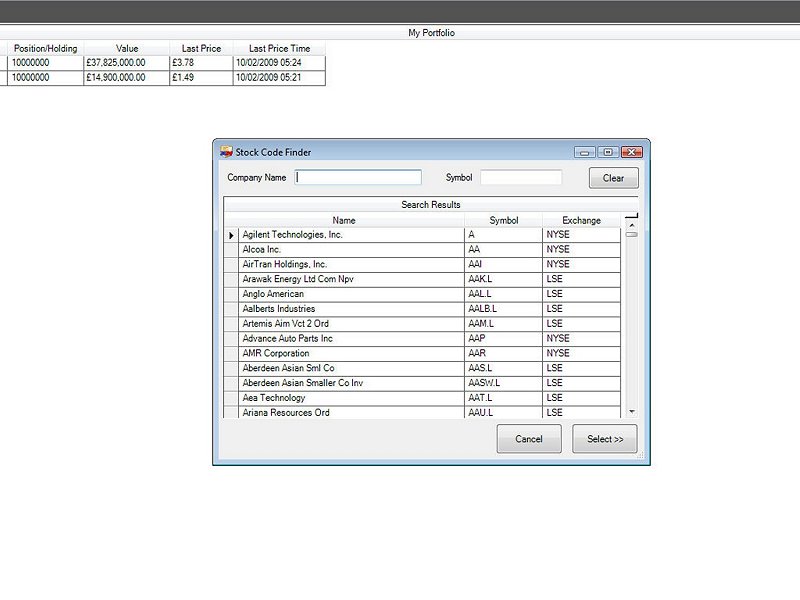Screen dimensions: 800x600
Task: Click the Select >> button
Action: 605,439
